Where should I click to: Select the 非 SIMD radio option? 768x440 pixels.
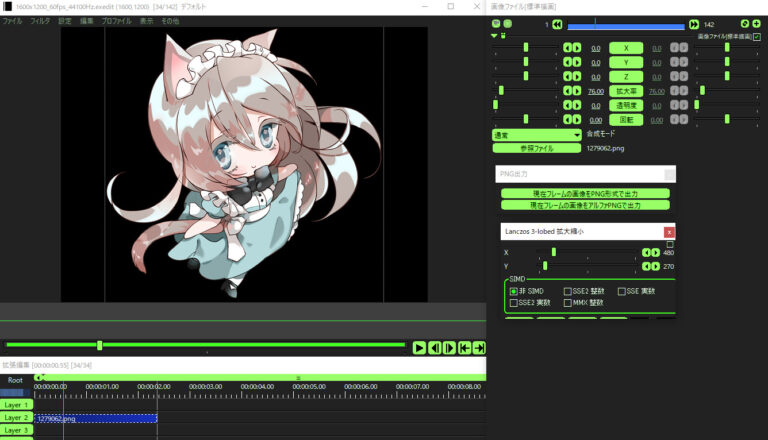[514, 291]
